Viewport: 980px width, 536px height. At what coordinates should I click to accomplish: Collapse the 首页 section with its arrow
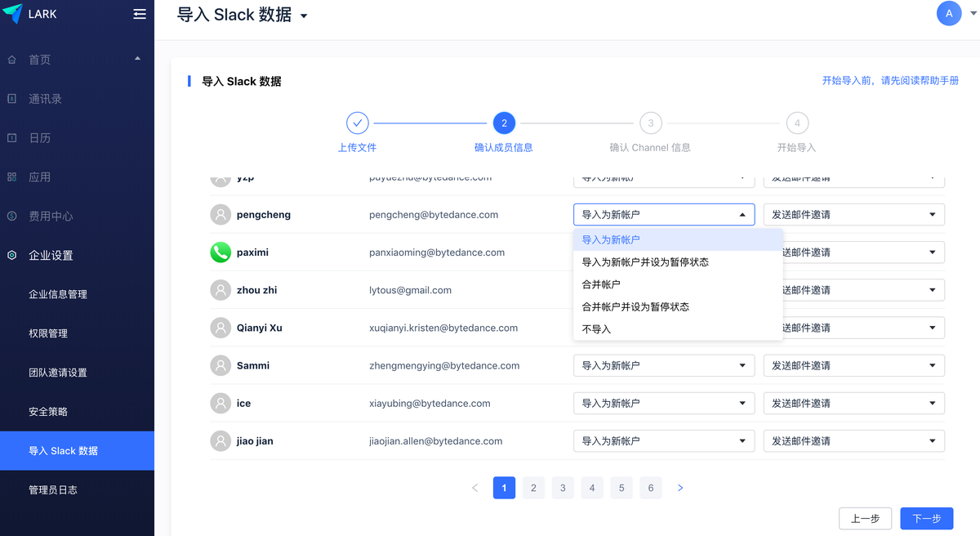pos(138,59)
